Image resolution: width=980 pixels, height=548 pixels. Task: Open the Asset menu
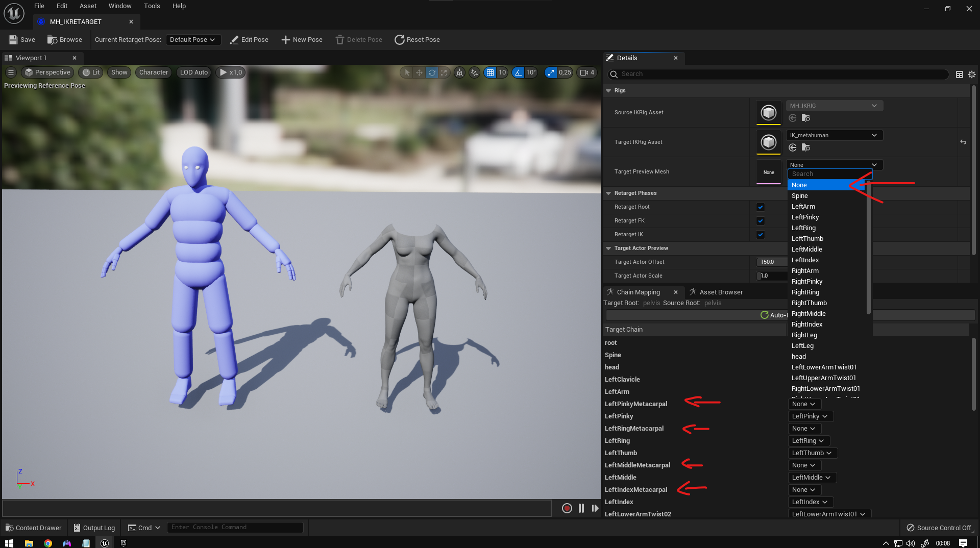click(88, 6)
